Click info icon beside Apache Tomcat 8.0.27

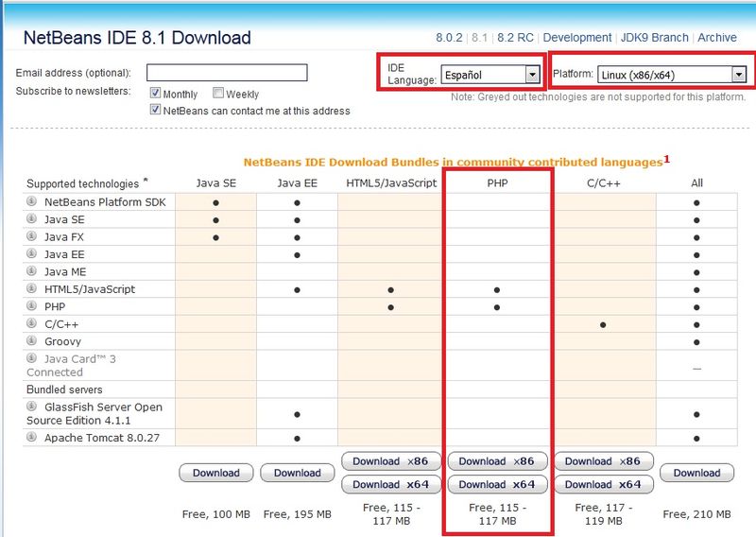point(31,437)
